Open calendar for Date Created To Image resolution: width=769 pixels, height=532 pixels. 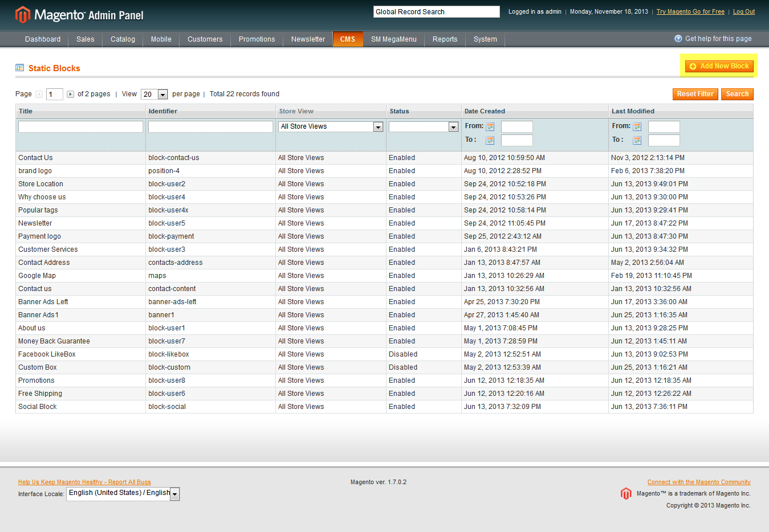click(490, 140)
